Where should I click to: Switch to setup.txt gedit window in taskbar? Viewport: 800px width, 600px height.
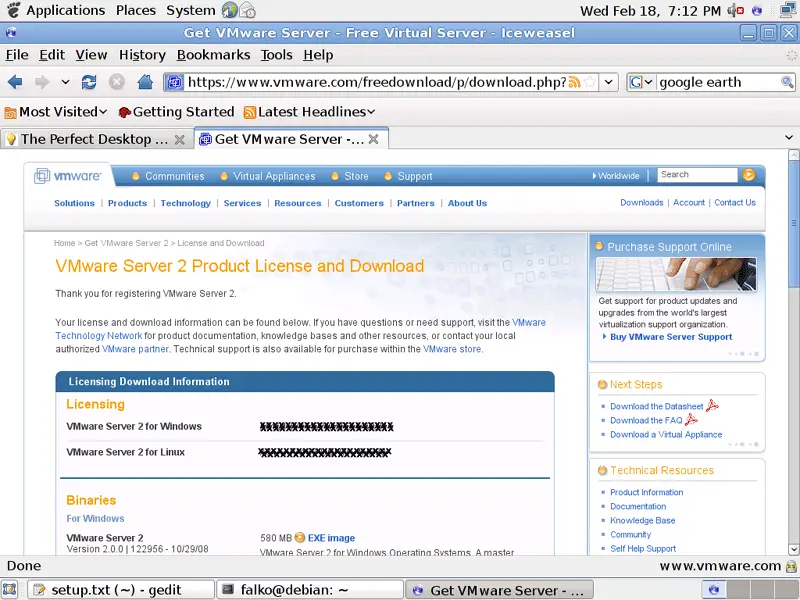[x=120, y=590]
